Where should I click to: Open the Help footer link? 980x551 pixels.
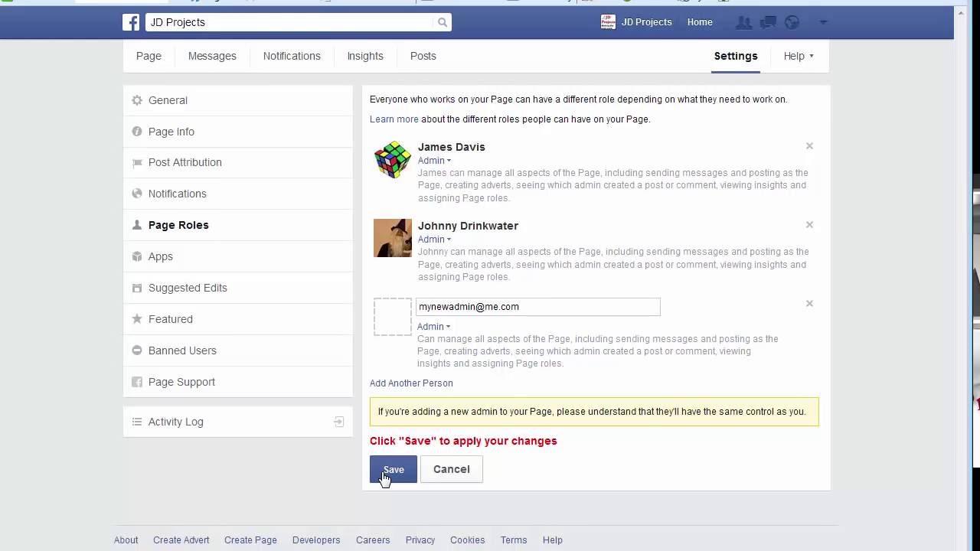pyautogui.click(x=553, y=540)
